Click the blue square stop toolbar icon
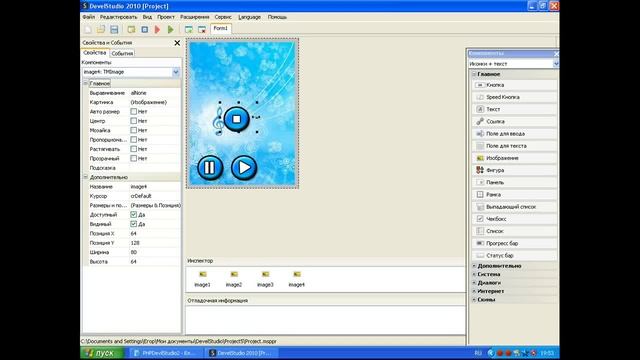Image resolution: width=640 pixels, height=360 pixels. [144, 29]
